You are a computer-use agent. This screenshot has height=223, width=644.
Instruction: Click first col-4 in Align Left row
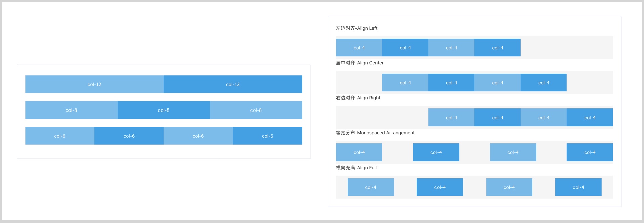tap(359, 48)
